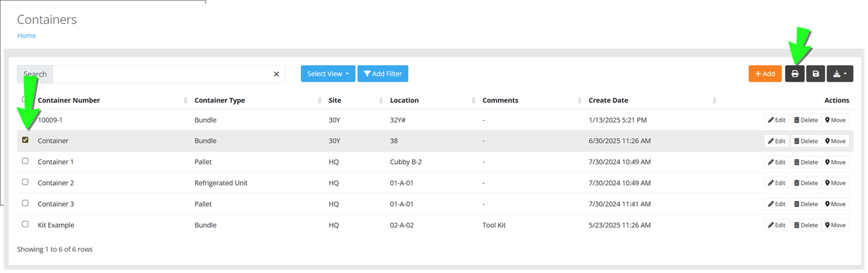Screen dimensions: 868x273
Task: Edit the Container 2 row
Action: point(776,183)
